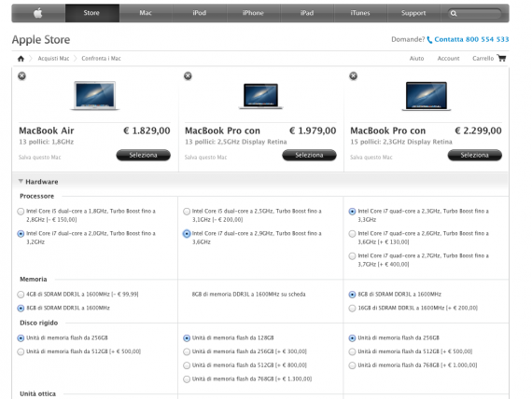This screenshot has width=532, height=399.
Task: Remove MacBook Air from comparison
Action: (x=21, y=76)
